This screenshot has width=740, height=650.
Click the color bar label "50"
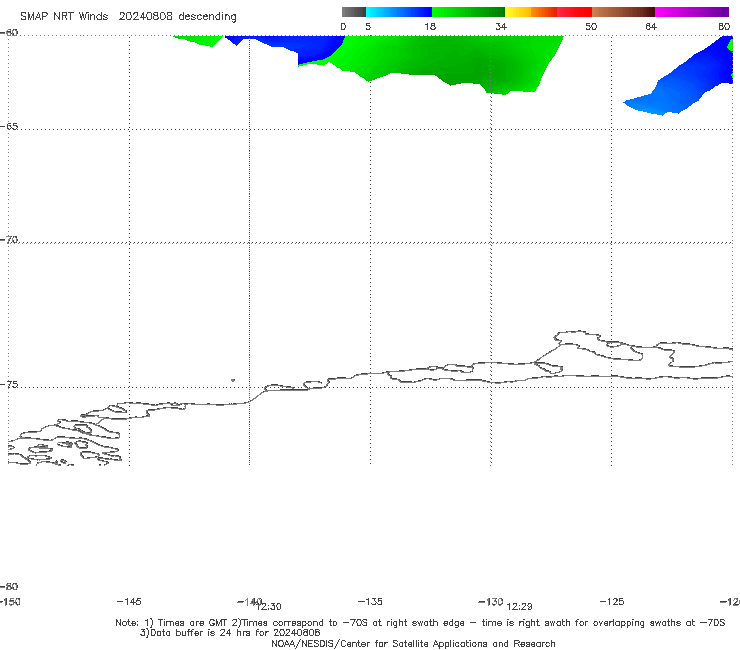[591, 26]
